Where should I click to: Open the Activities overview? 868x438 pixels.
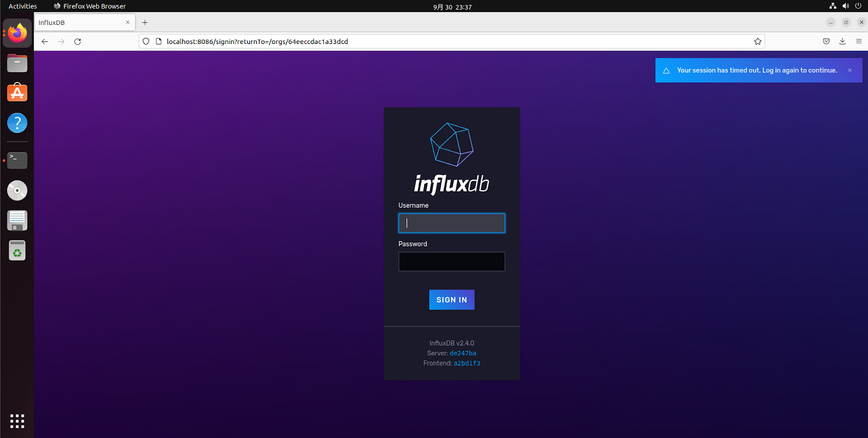(23, 6)
